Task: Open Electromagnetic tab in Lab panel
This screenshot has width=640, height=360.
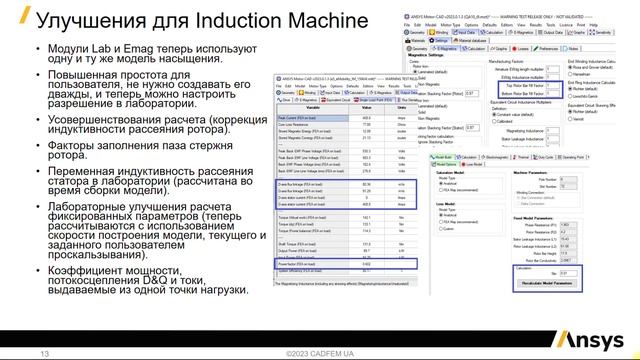Action: point(495,157)
